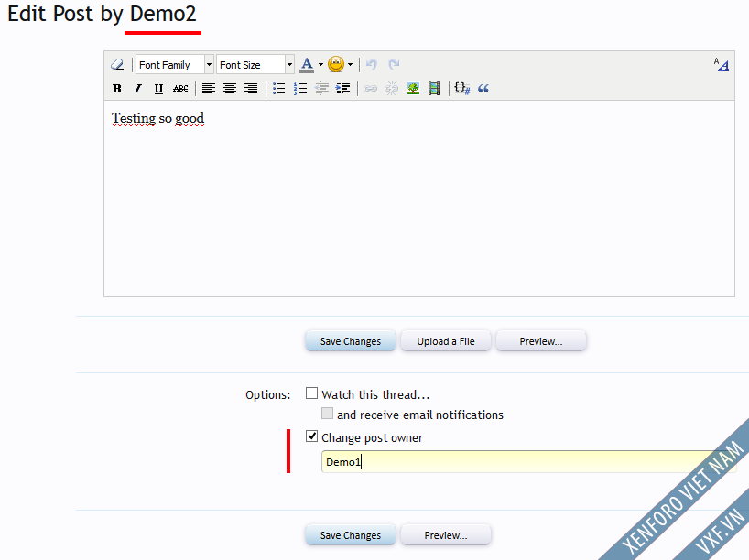
Task: Expand the text color dropdown arrow
Action: coord(320,64)
